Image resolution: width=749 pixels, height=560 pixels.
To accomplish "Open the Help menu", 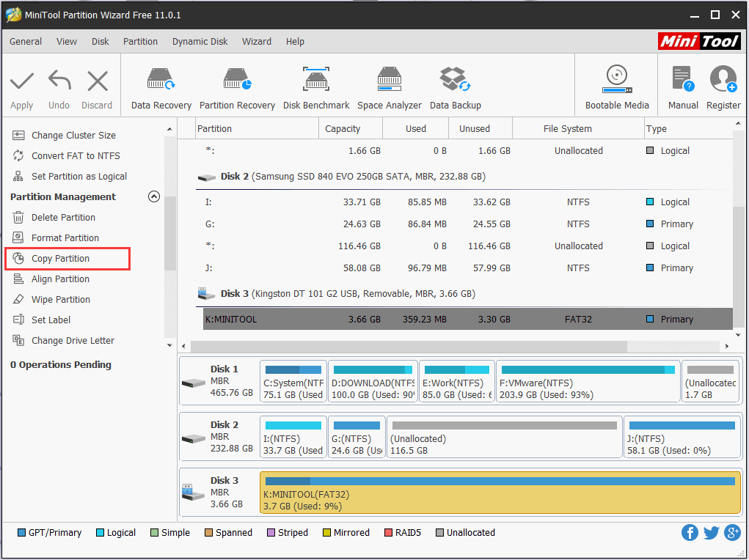I will pyautogui.click(x=295, y=42).
